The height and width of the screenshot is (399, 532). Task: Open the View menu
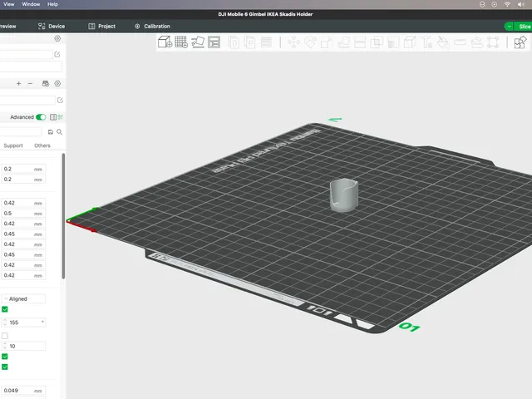(9, 4)
